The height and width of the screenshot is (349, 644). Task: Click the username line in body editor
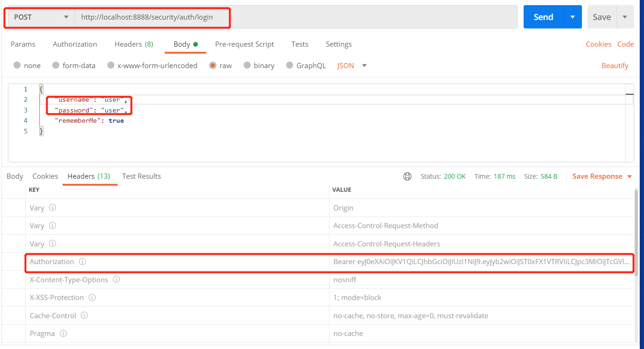click(91, 99)
